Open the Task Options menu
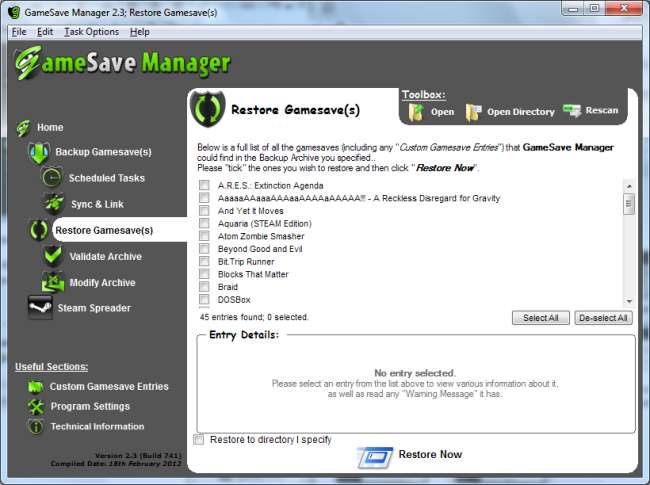650x485 pixels. click(91, 32)
